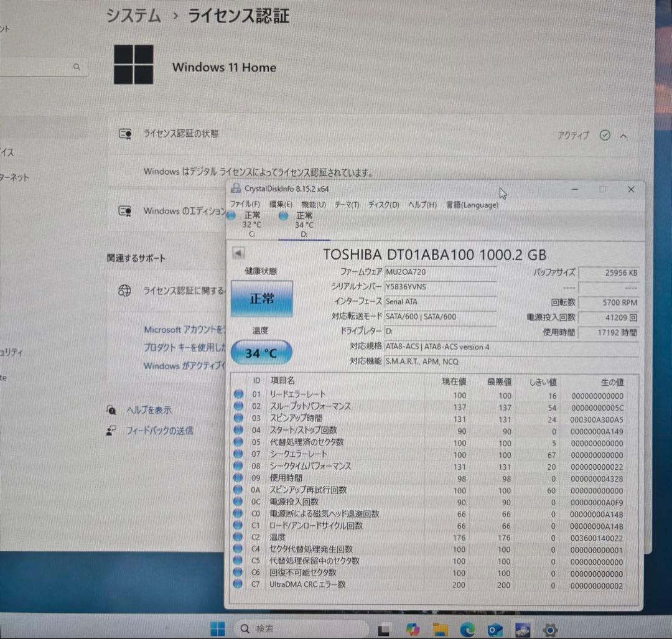
Task: Click the 正常 health status button
Action: [261, 299]
